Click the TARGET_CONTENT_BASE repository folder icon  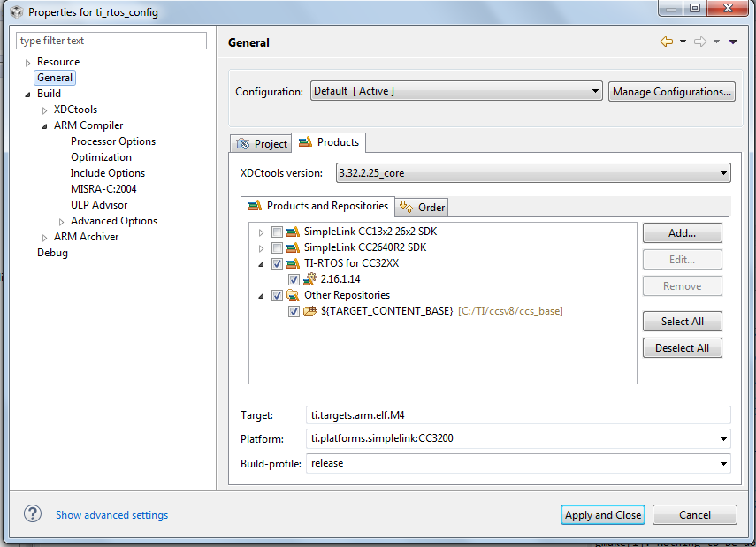coord(310,311)
